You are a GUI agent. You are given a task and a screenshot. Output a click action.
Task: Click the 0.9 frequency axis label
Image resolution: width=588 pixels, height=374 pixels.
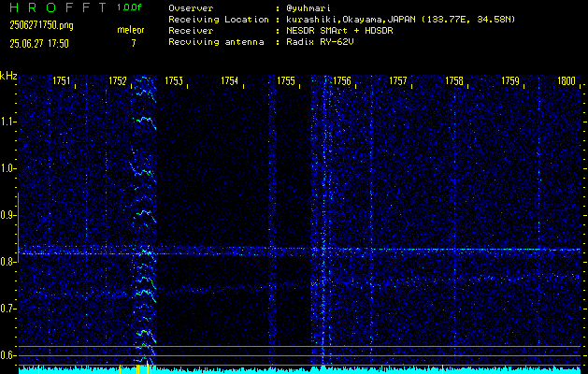pyautogui.click(x=7, y=215)
